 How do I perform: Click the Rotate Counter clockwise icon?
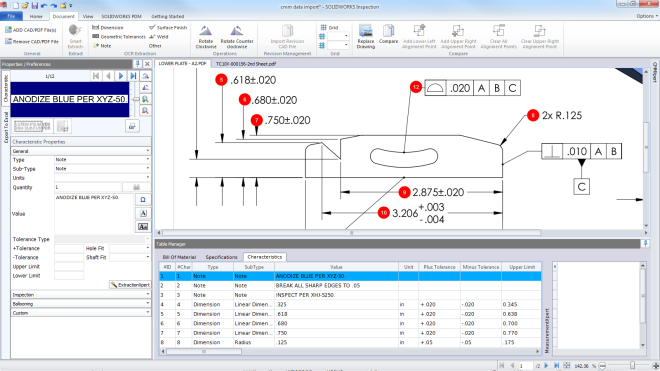point(237,31)
